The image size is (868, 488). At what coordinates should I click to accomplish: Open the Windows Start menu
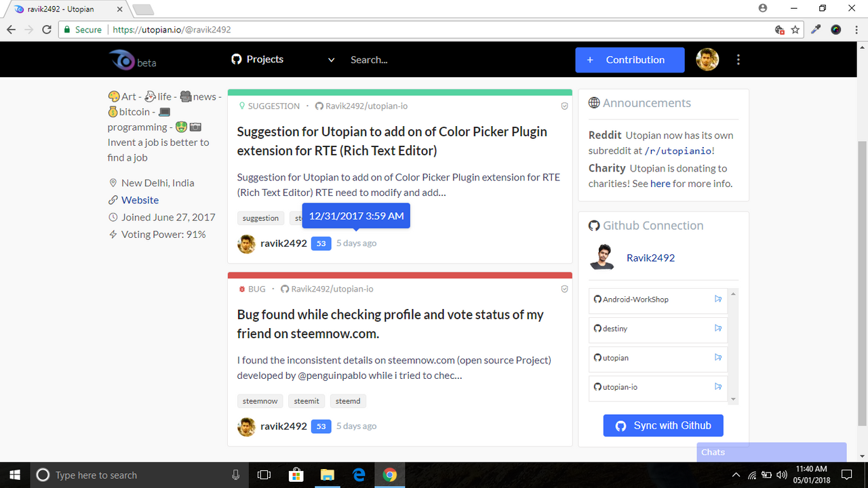tap(15, 475)
